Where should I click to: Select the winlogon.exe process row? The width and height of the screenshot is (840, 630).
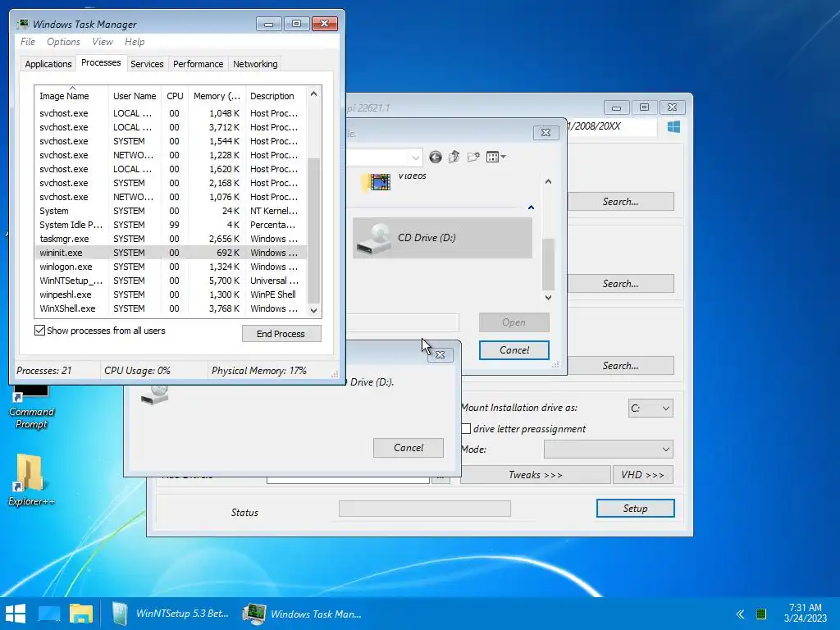pyautogui.click(x=171, y=267)
